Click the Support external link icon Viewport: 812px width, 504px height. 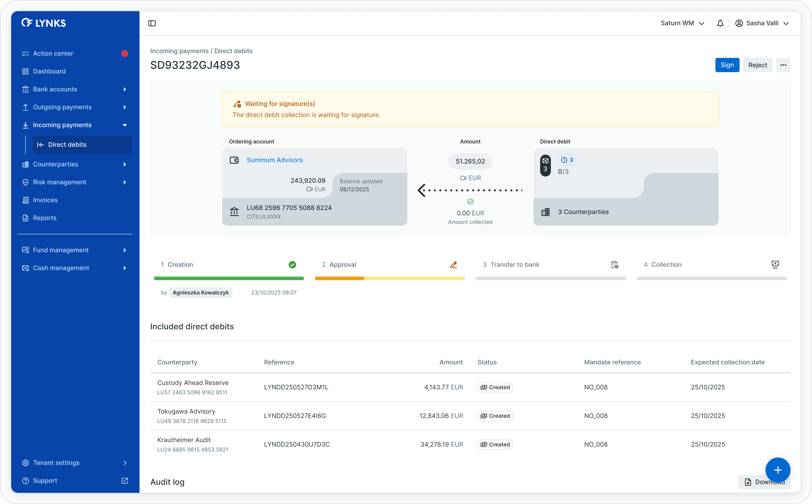(x=125, y=480)
